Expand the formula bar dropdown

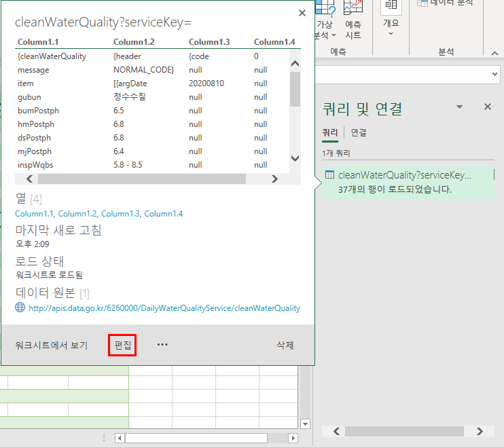[x=494, y=74]
